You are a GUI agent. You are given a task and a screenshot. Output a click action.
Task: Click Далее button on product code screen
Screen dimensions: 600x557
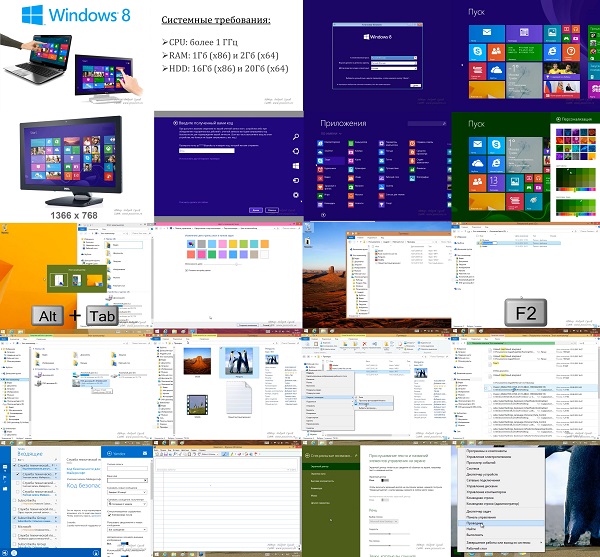[x=256, y=210]
